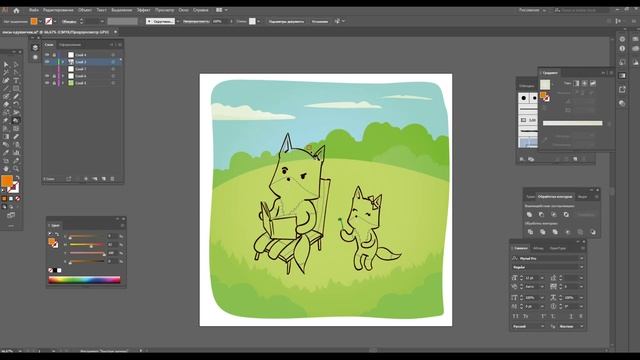Select the Type (T) tool
Image resolution: width=640 pixels, height=360 pixels.
(16, 80)
